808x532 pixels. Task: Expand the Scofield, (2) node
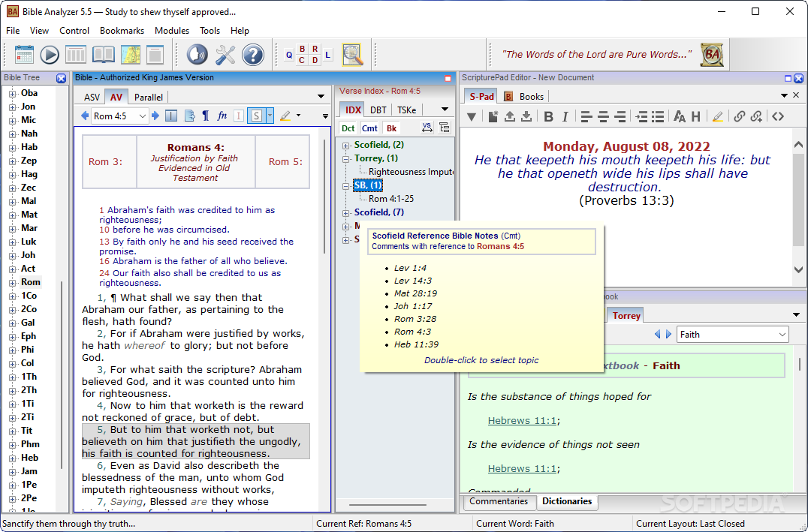345,146
